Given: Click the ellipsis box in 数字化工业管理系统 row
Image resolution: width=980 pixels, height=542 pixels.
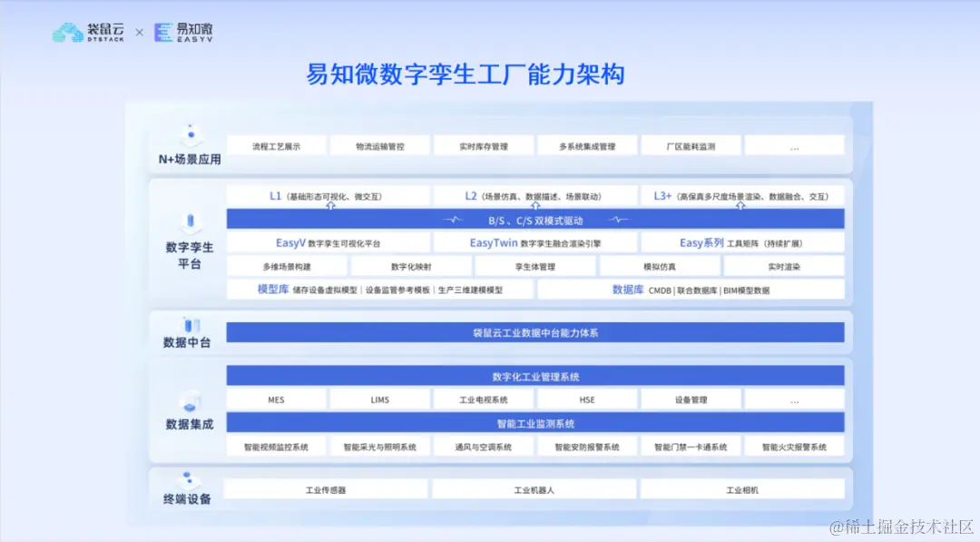Looking at the screenshot, I should [x=794, y=399].
